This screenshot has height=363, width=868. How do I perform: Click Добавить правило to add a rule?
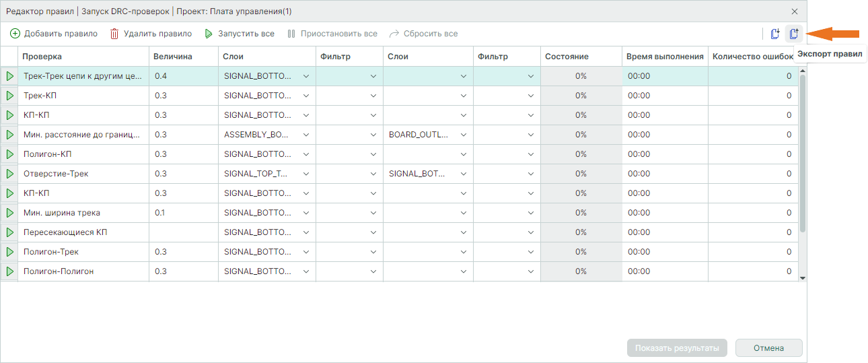tap(54, 34)
